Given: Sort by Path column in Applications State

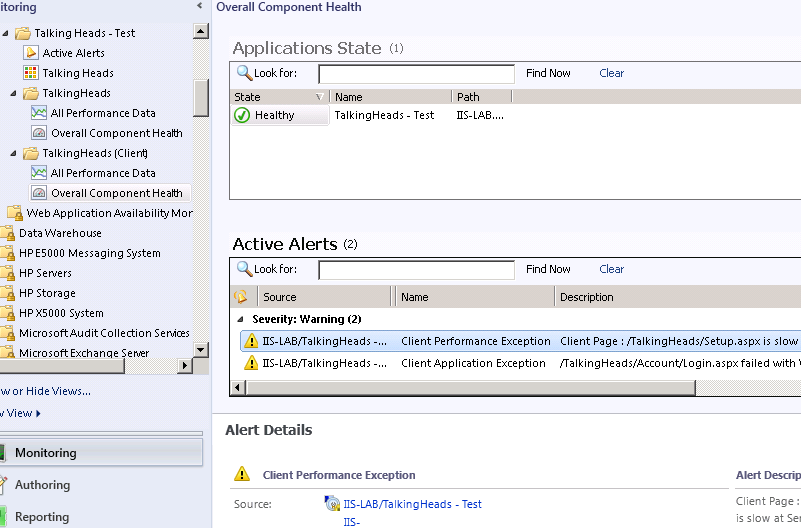Looking at the screenshot, I should [482, 97].
